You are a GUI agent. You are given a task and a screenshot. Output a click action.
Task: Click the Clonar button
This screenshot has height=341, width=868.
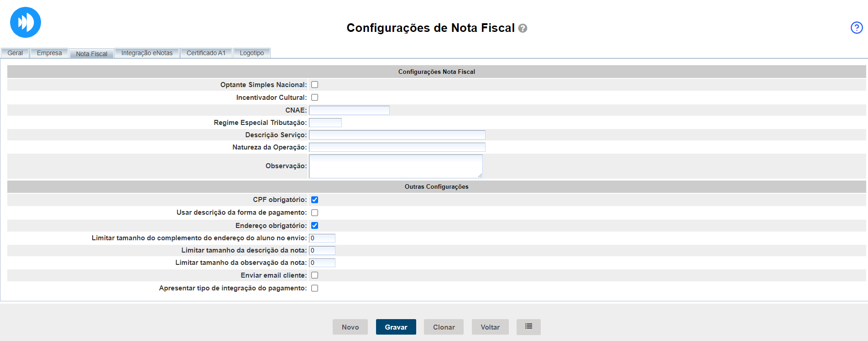tap(444, 327)
